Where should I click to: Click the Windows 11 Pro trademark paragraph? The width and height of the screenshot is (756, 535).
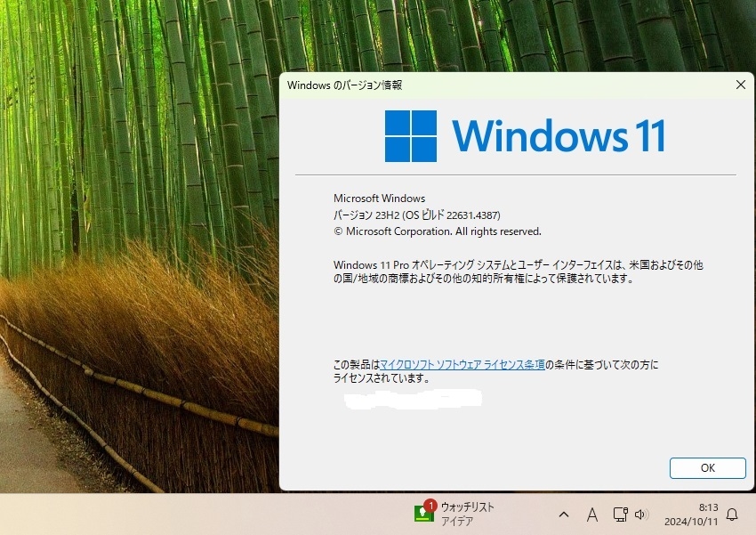pos(519,272)
